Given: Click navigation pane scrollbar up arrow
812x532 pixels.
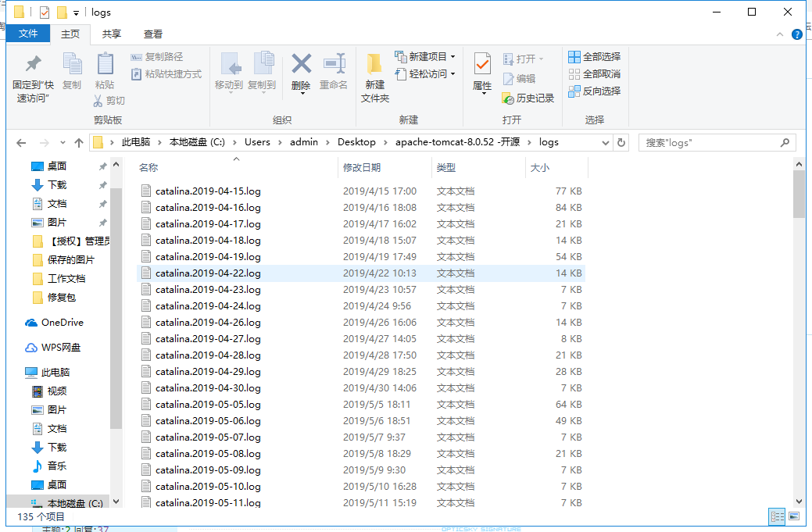Looking at the screenshot, I should click(116, 165).
